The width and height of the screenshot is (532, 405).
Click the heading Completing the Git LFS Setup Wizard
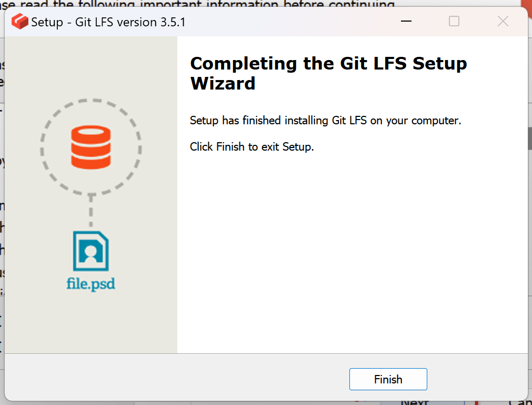pos(328,73)
